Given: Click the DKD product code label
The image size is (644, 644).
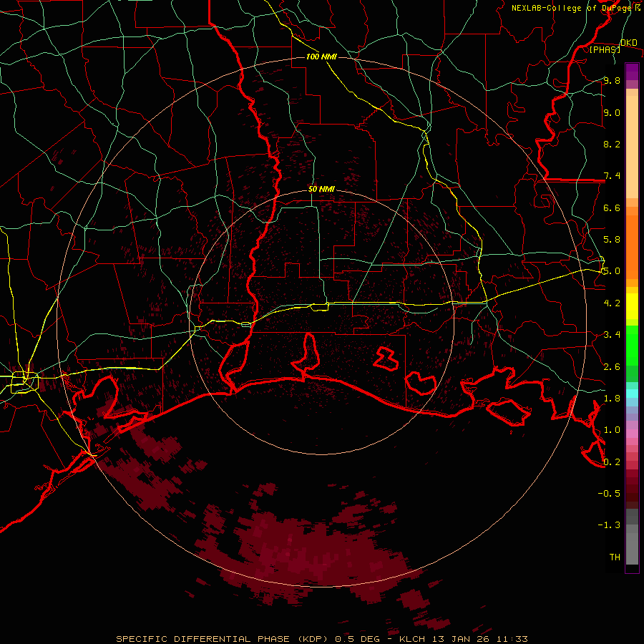Looking at the screenshot, I should coord(628,43).
